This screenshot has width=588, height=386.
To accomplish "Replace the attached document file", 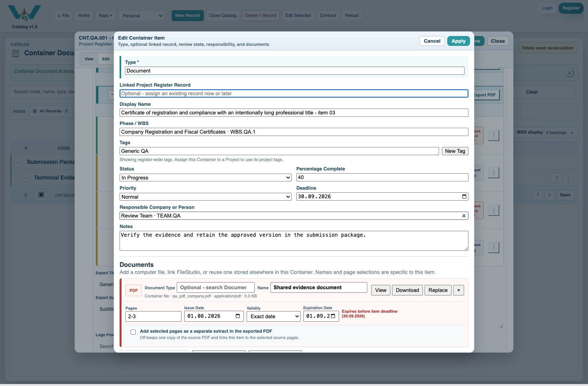I will tap(438, 290).
